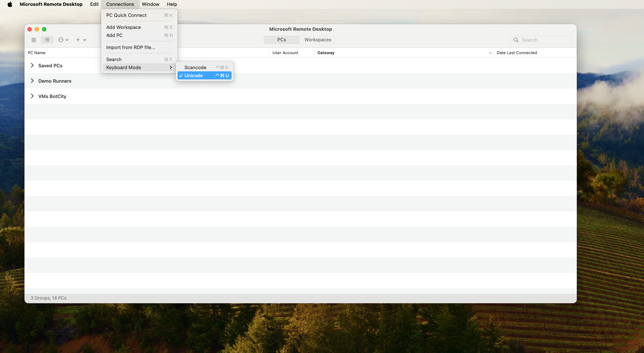Switch to the PCs tab
644x353 pixels.
[x=282, y=40]
